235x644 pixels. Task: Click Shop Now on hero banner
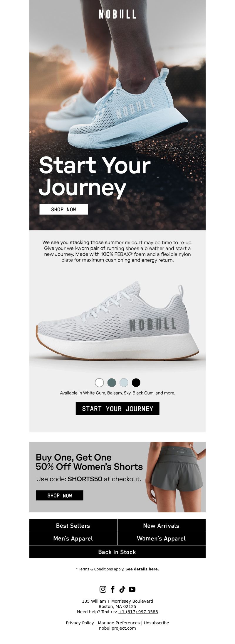[64, 209]
